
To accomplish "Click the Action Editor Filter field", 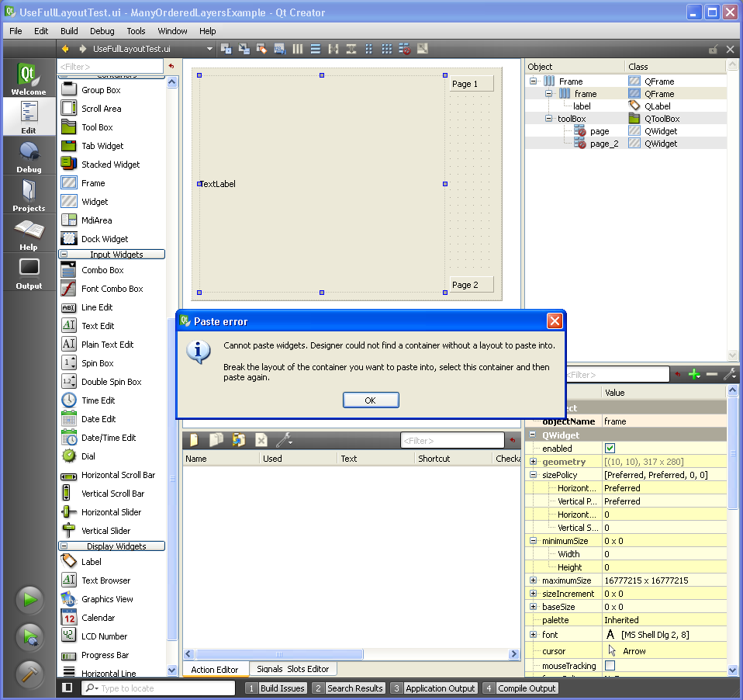I will pyautogui.click(x=452, y=441).
